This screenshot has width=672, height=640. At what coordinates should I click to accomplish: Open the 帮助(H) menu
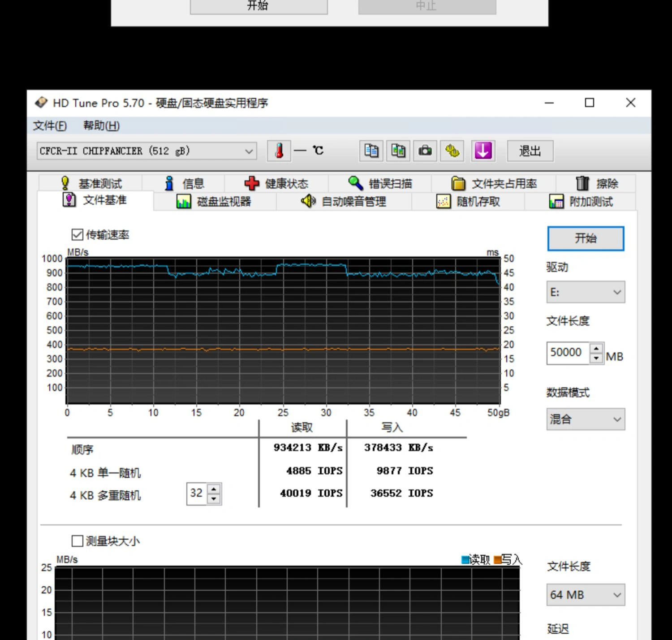click(x=102, y=125)
